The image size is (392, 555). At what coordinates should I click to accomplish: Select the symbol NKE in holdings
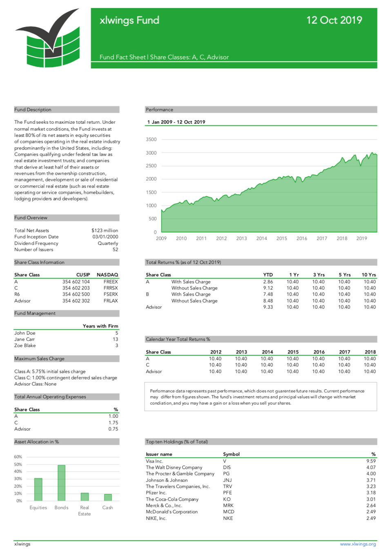(x=228, y=518)
